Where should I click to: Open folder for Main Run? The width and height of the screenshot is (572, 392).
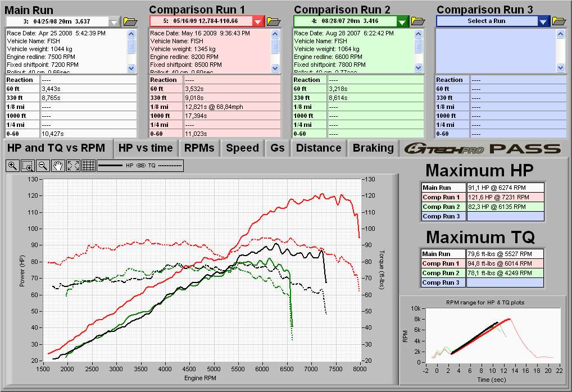pos(130,21)
